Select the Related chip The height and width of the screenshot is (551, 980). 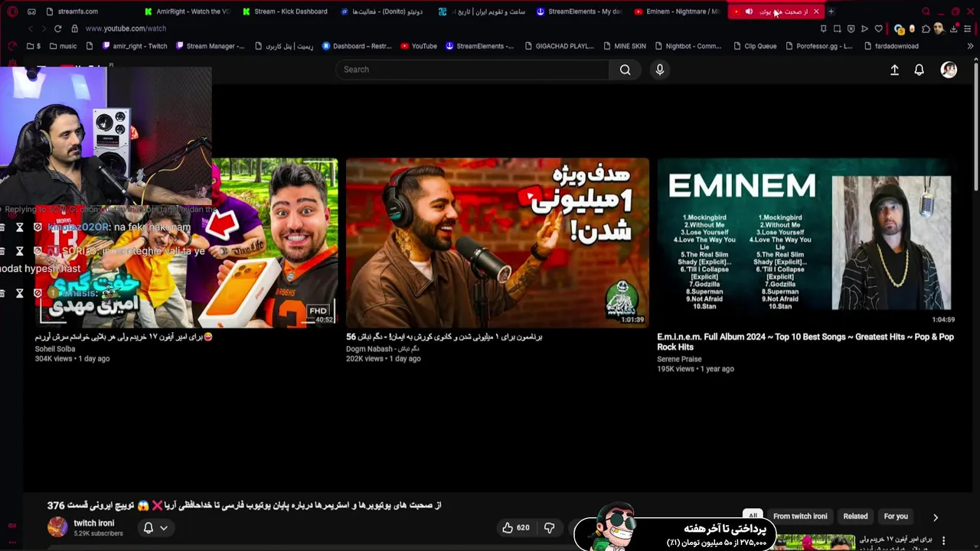tap(855, 517)
